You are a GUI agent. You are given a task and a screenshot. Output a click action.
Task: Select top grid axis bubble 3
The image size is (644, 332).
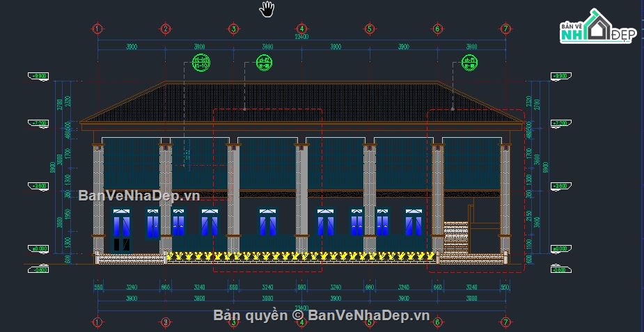233,29
